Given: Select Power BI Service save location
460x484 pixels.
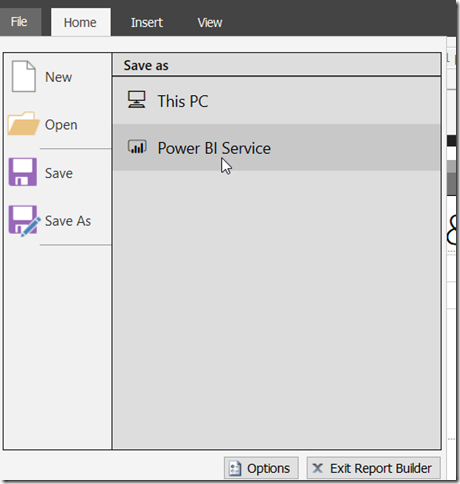Looking at the screenshot, I should [277, 148].
